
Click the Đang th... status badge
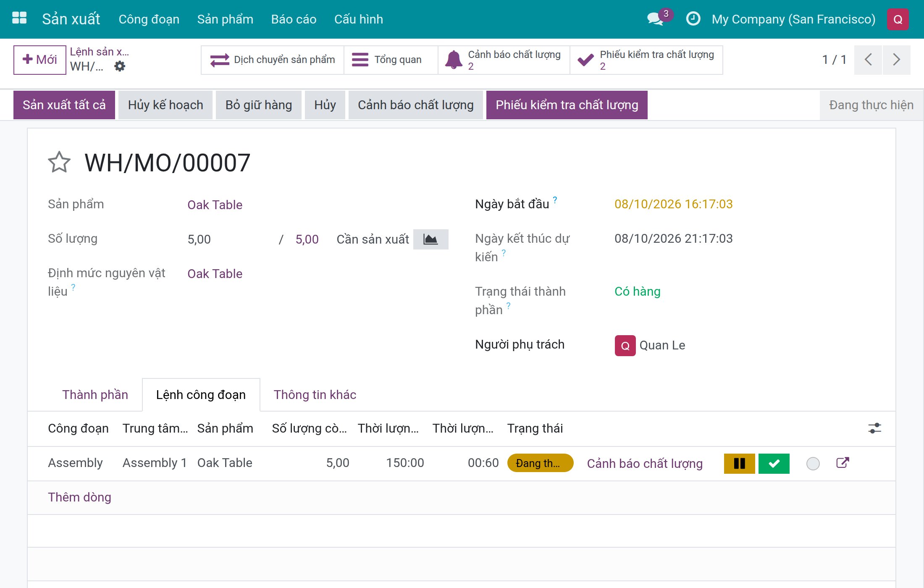coord(540,463)
